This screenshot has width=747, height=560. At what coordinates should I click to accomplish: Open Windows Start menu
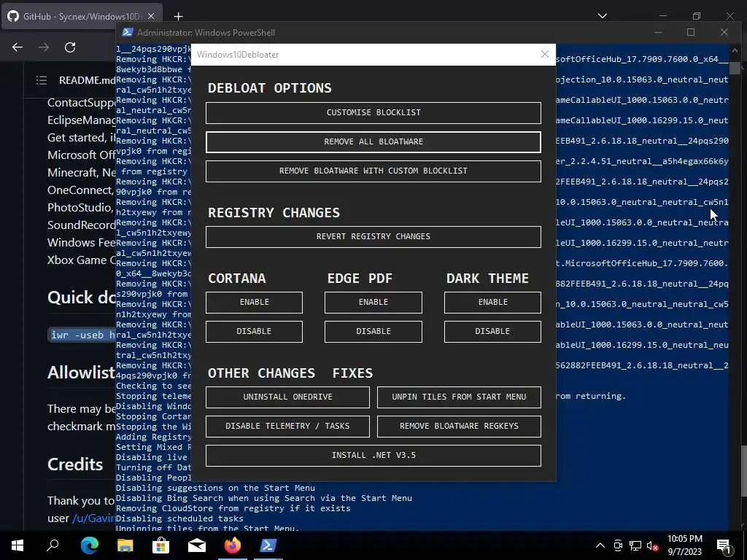[x=18, y=545]
